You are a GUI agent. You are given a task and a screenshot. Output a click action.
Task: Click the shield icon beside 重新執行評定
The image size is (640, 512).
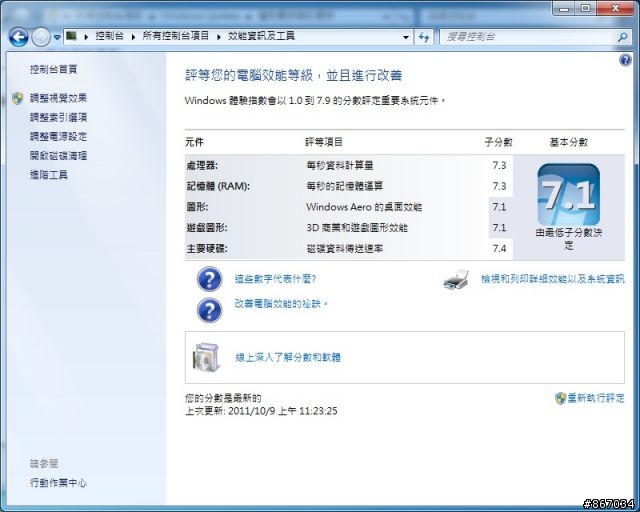pos(560,398)
